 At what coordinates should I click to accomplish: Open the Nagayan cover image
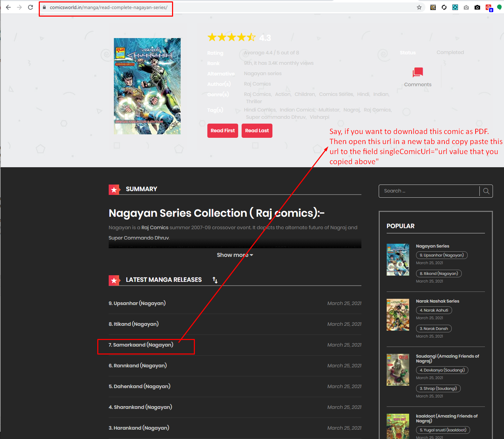(147, 86)
